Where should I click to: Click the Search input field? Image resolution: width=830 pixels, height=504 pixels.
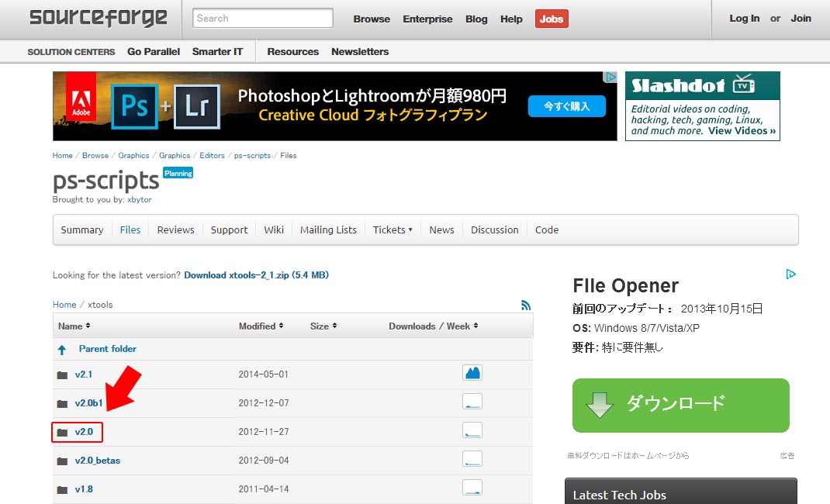coord(263,18)
